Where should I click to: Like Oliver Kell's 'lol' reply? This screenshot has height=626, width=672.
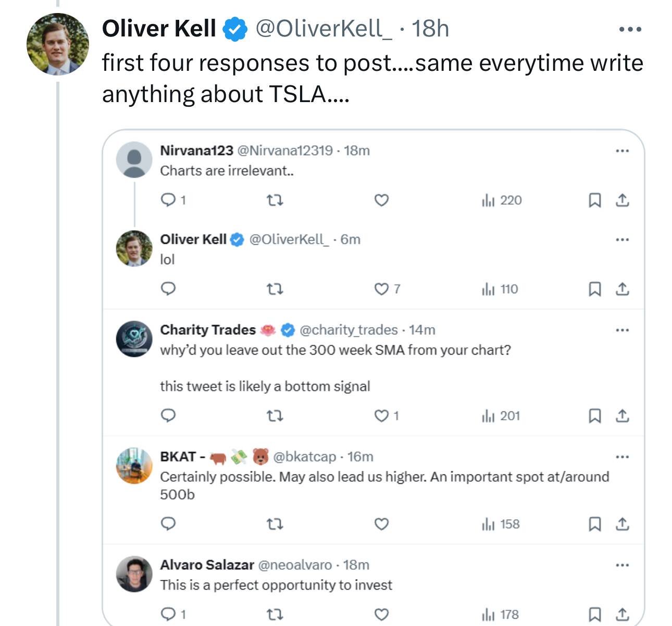click(382, 289)
